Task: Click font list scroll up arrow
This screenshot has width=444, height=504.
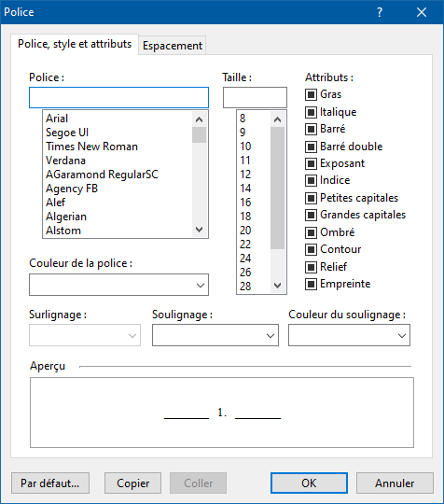Action: pos(200,119)
